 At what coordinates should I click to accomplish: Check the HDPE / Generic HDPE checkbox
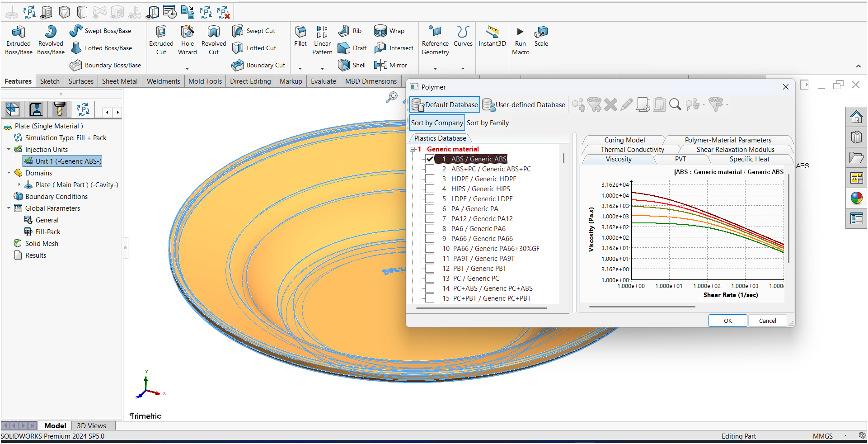430,179
